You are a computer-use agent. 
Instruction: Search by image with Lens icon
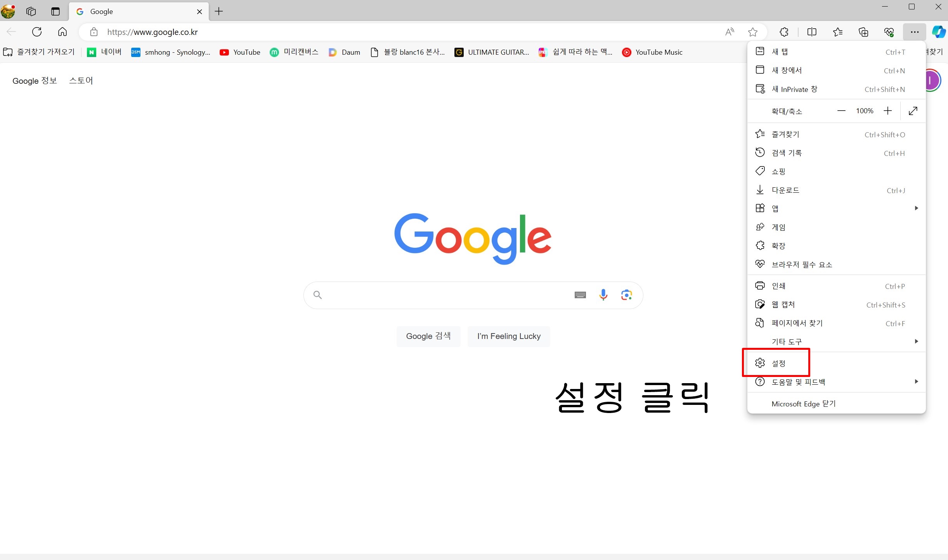pos(626,295)
